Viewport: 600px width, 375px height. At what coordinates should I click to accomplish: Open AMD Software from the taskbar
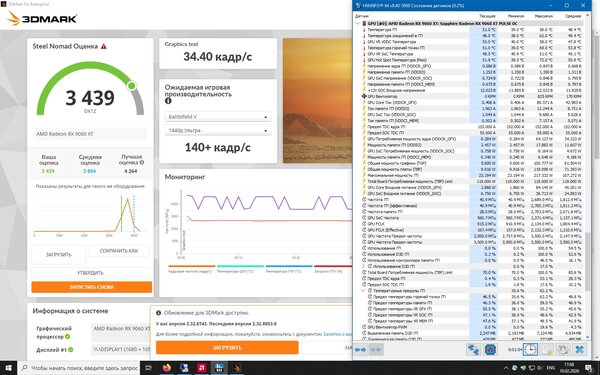pyautogui.click(x=202, y=368)
